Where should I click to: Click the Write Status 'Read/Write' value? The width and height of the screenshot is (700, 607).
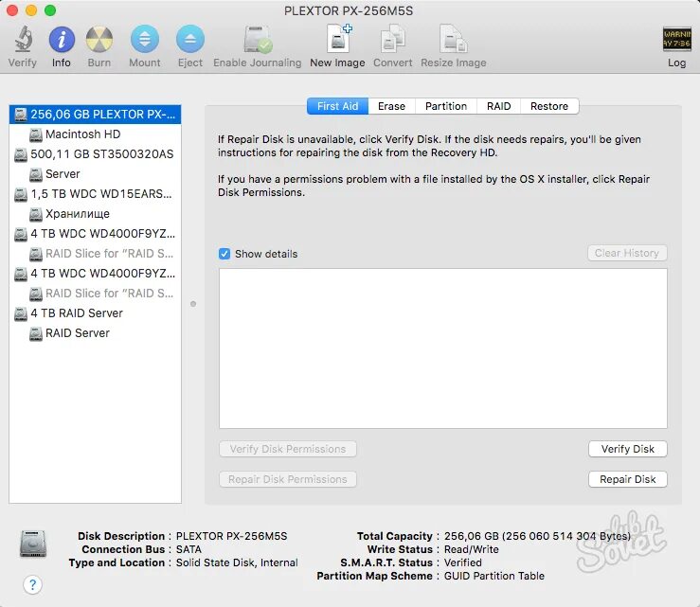point(472,549)
